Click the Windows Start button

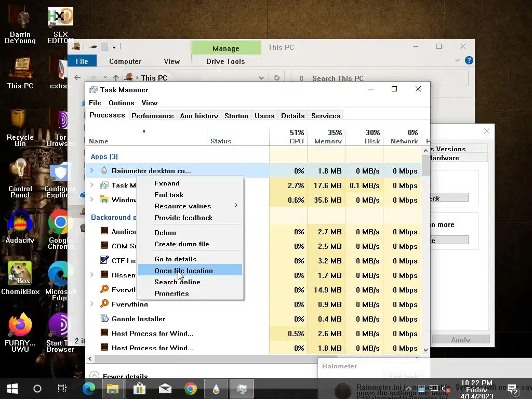point(12,389)
